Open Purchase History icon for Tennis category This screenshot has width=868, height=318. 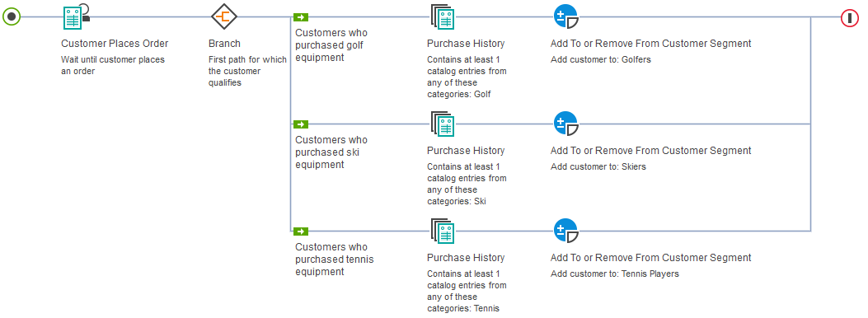[443, 231]
